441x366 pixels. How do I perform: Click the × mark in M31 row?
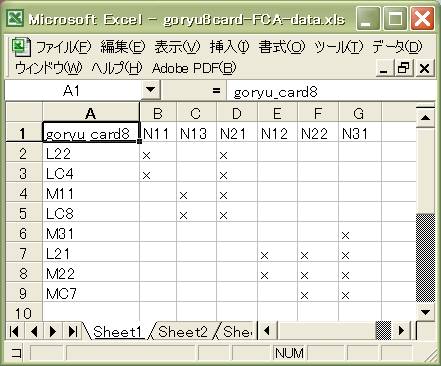(x=345, y=235)
